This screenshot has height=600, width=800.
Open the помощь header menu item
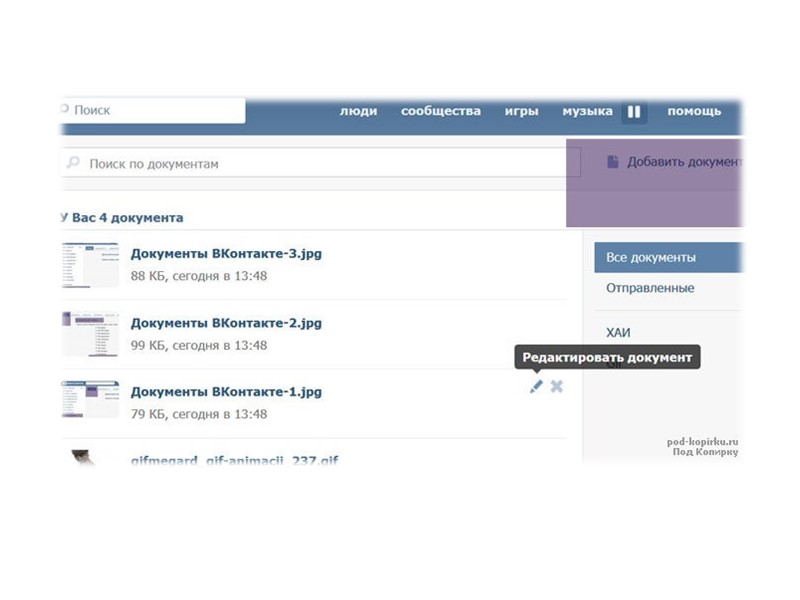tap(694, 111)
